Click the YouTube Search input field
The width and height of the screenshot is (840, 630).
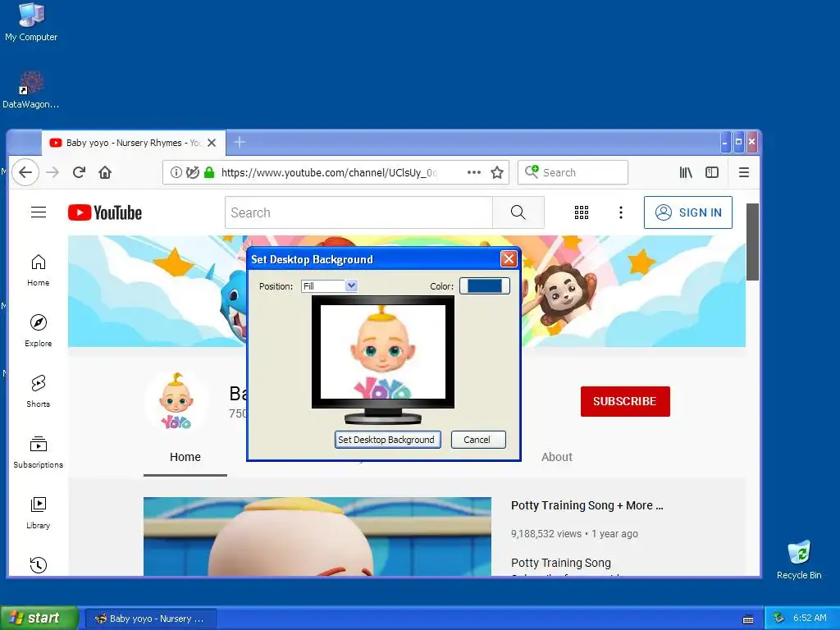pyautogui.click(x=358, y=212)
